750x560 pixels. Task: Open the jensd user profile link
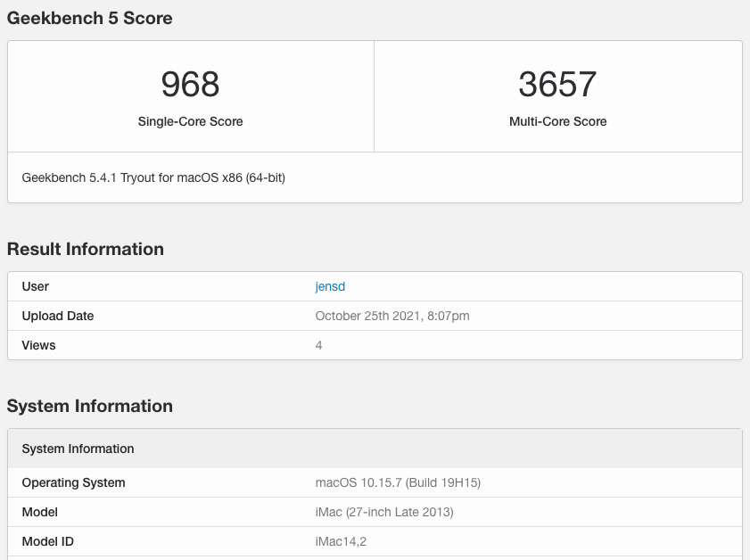tap(330, 286)
